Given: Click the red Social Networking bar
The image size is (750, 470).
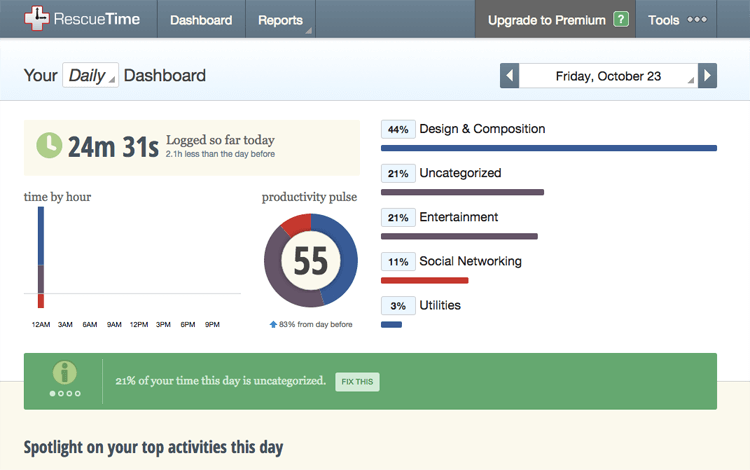Looking at the screenshot, I should [x=424, y=281].
